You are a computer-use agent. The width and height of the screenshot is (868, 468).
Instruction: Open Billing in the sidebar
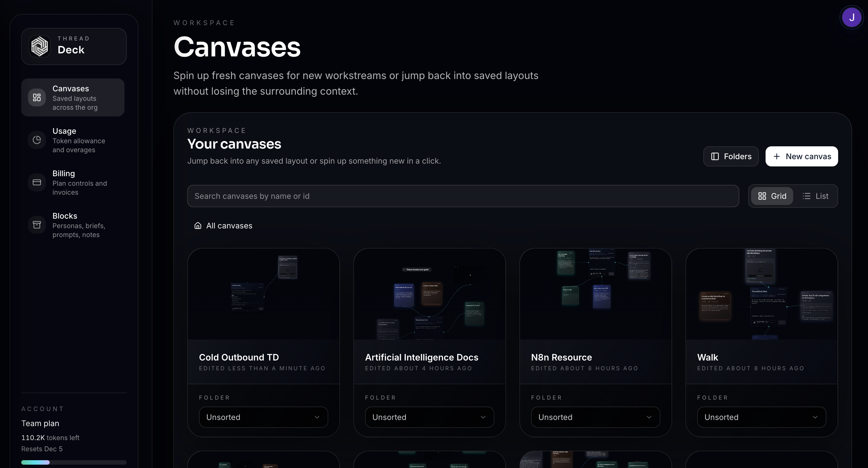tap(73, 182)
